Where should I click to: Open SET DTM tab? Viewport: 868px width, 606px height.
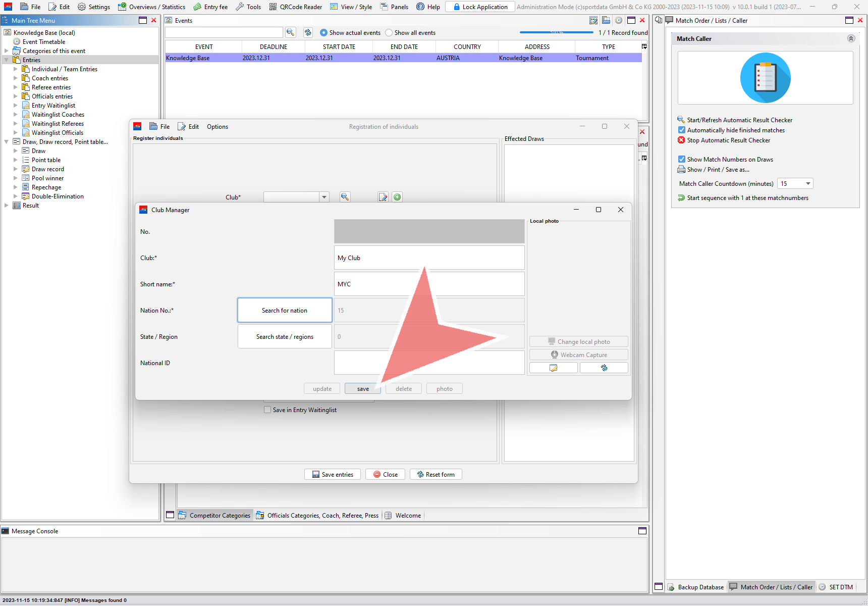(836, 587)
